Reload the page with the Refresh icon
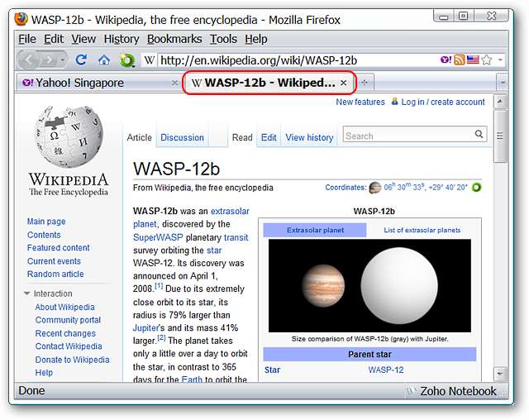This screenshot has height=420, width=529. click(81, 60)
